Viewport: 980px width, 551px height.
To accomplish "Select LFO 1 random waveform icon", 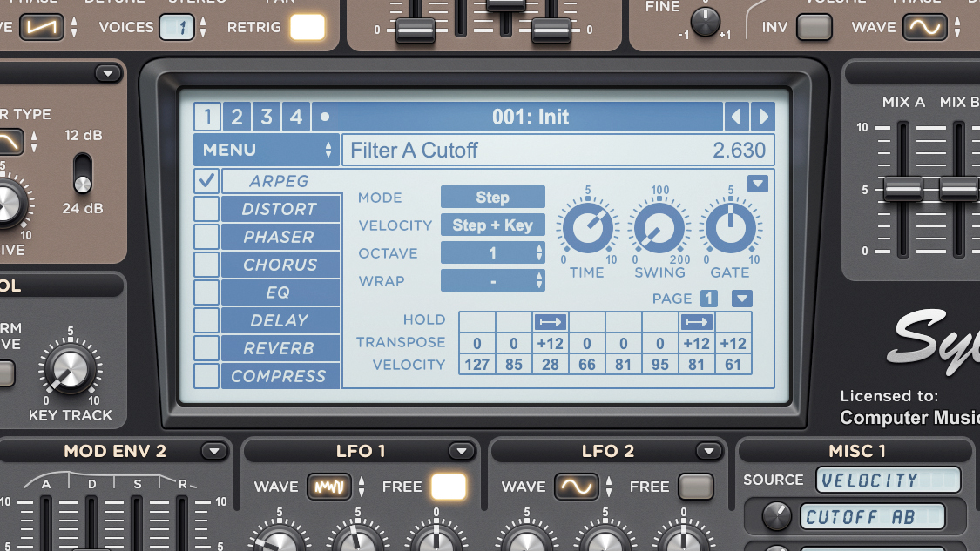I will (328, 487).
